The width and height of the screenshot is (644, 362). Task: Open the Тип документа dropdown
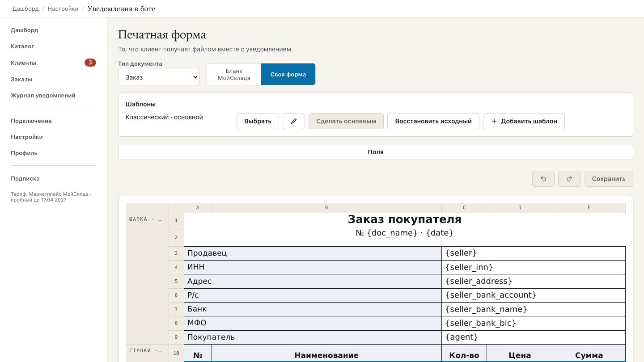pos(159,77)
